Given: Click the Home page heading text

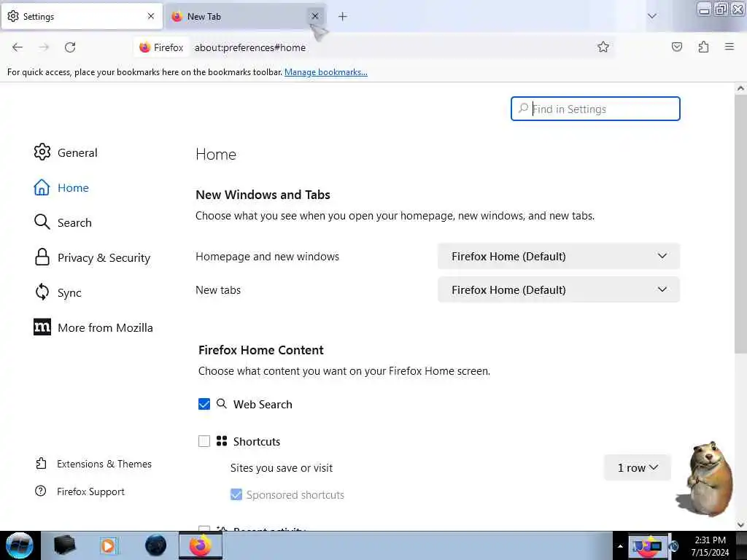Looking at the screenshot, I should 216,155.
